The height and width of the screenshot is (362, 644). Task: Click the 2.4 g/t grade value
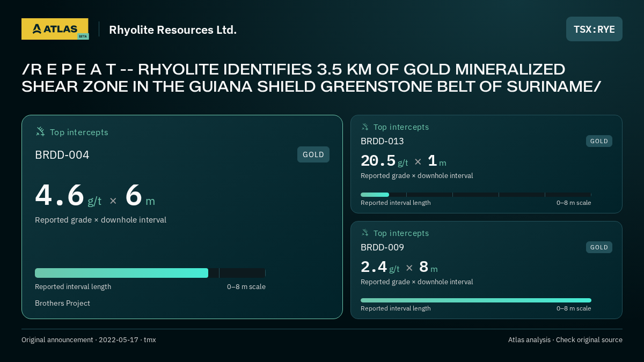click(380, 267)
